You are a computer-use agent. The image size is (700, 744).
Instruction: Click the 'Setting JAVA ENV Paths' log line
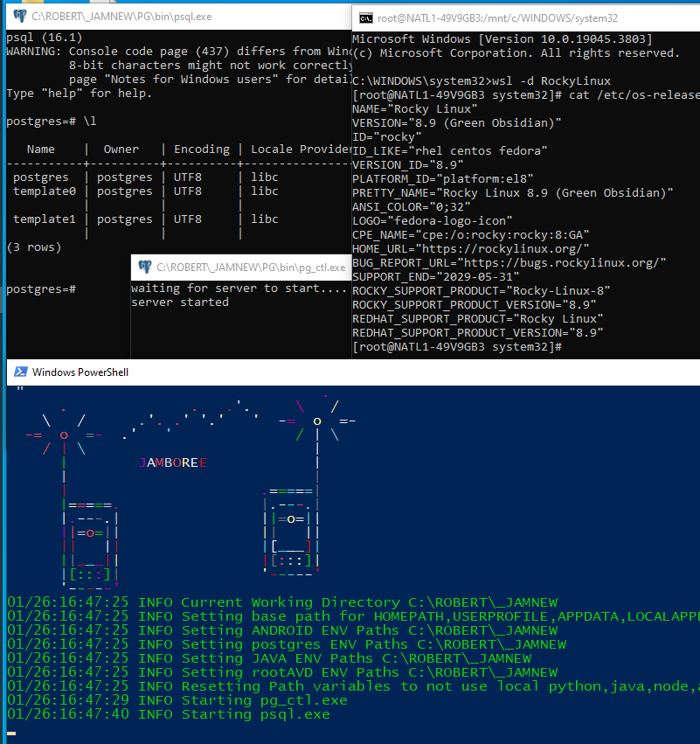coord(269,658)
